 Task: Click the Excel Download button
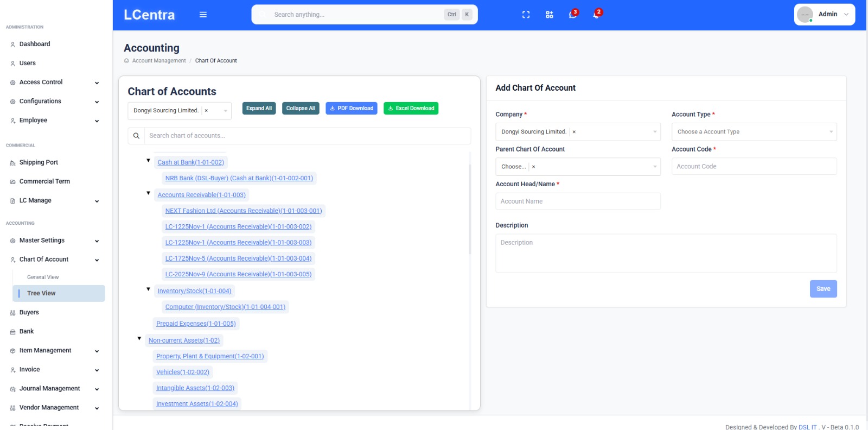pyautogui.click(x=411, y=109)
